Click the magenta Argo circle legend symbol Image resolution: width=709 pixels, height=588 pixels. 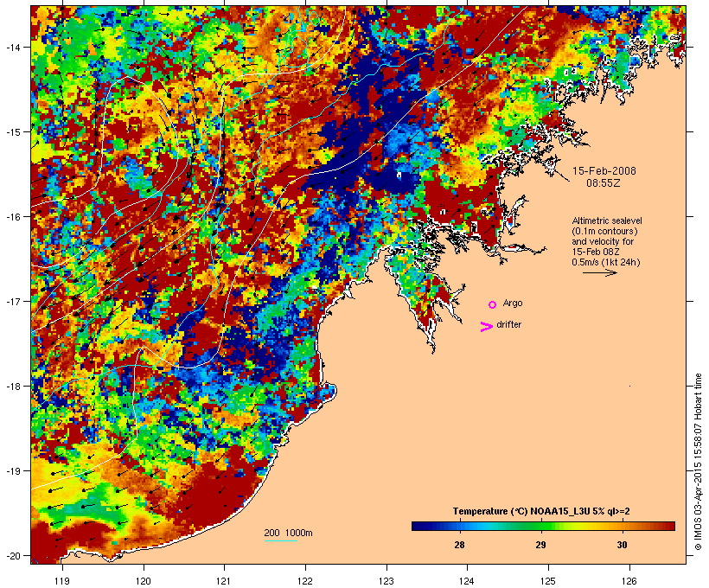493,305
